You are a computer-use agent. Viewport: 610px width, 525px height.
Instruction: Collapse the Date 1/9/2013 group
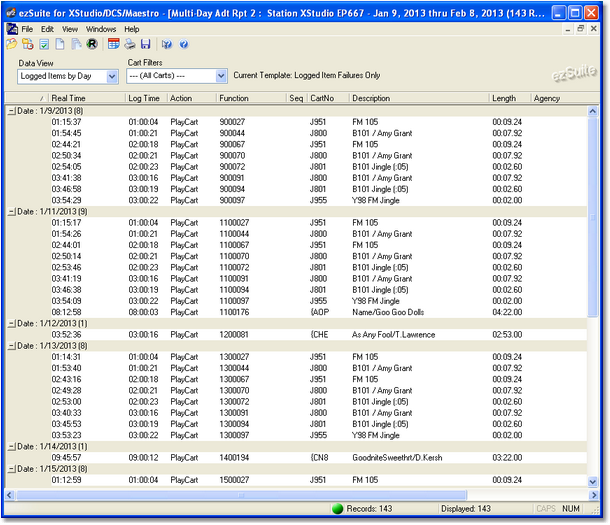[x=12, y=111]
